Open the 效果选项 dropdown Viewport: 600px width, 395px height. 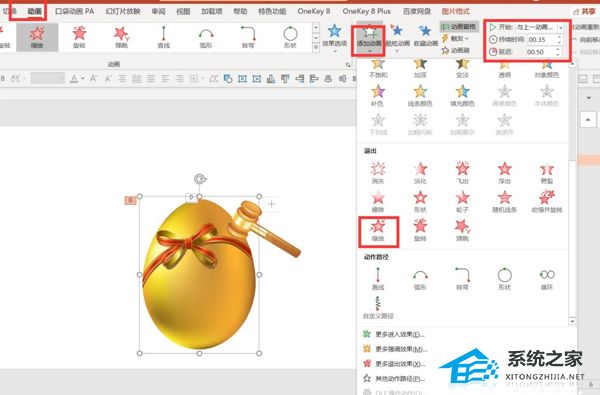(x=334, y=38)
